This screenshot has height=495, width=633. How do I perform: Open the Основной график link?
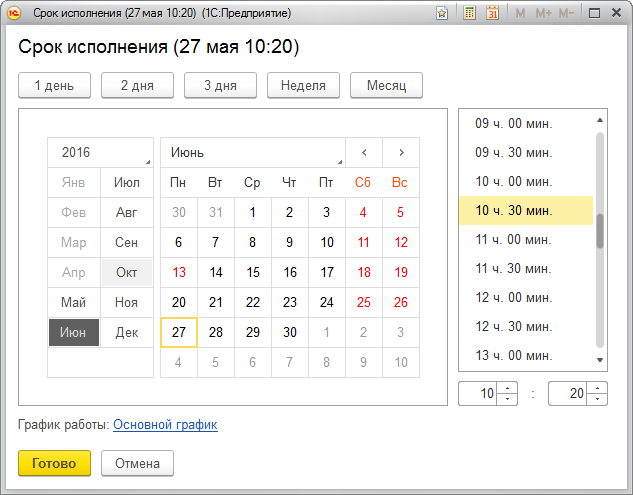point(165,425)
